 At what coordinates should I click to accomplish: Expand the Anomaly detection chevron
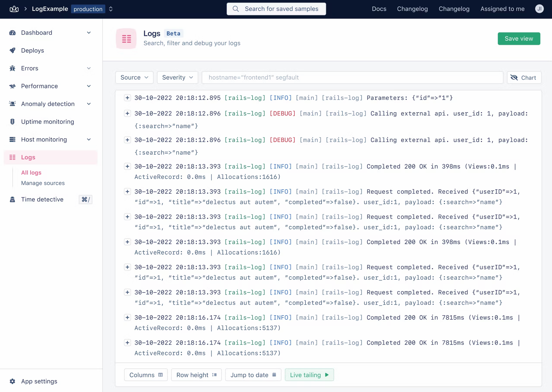tap(89, 104)
